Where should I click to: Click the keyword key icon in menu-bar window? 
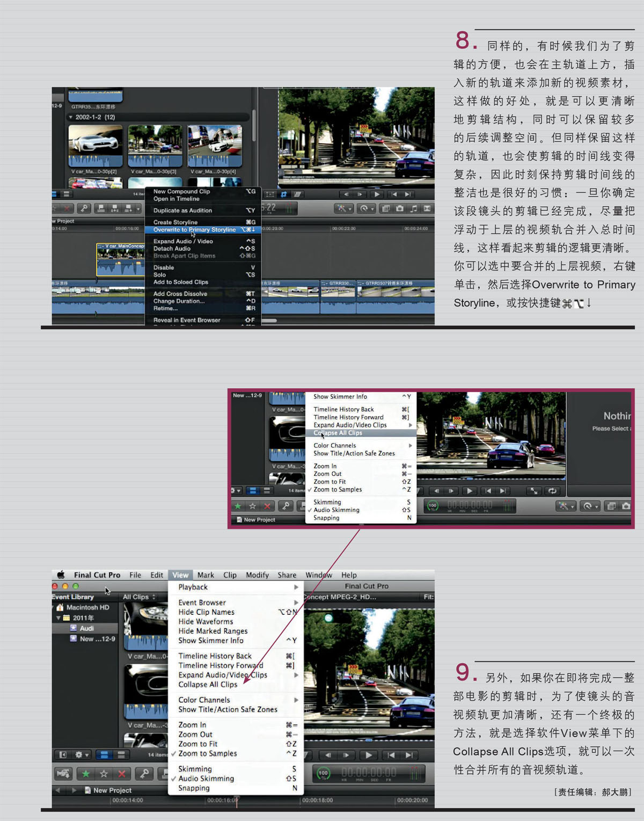144,773
